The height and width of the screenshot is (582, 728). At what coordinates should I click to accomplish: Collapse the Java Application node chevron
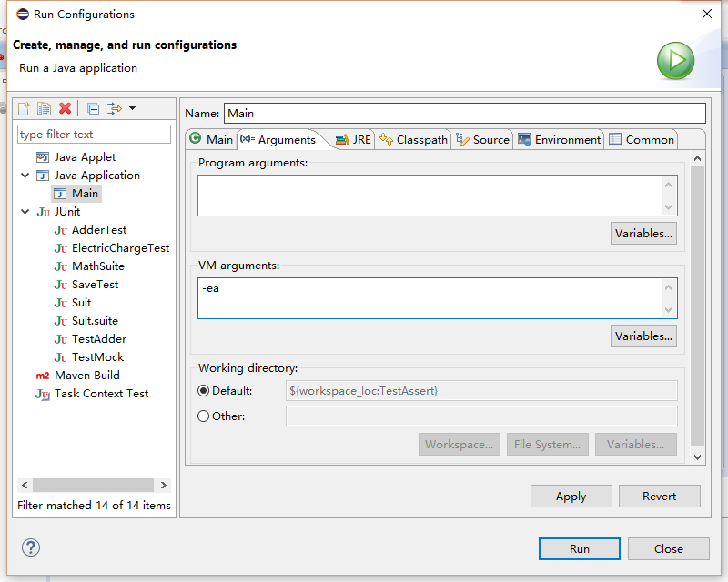tap(25, 176)
